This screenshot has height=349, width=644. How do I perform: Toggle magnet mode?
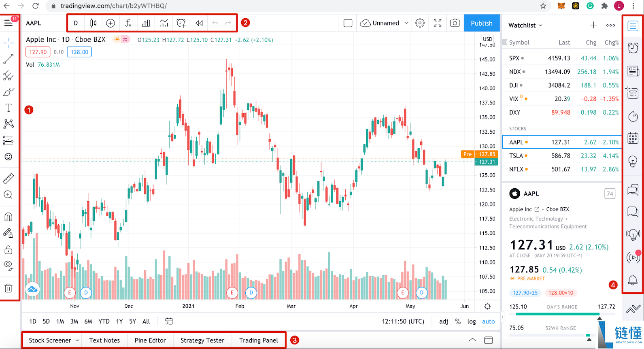point(8,217)
